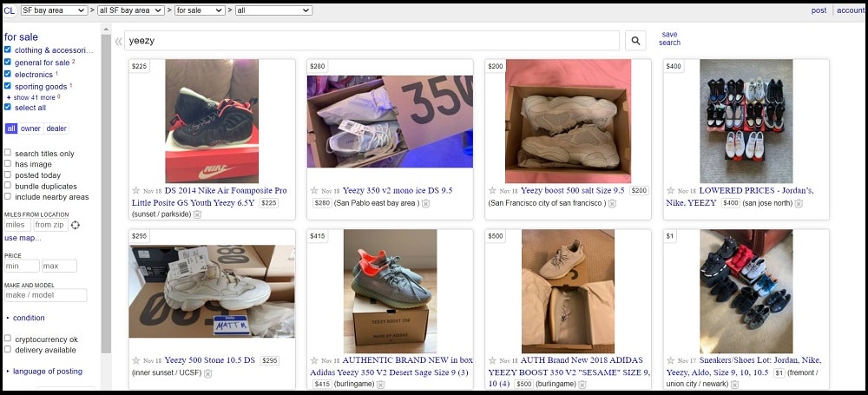The height and width of the screenshot is (395, 868).
Task: Enable has image filter
Action: point(8,164)
